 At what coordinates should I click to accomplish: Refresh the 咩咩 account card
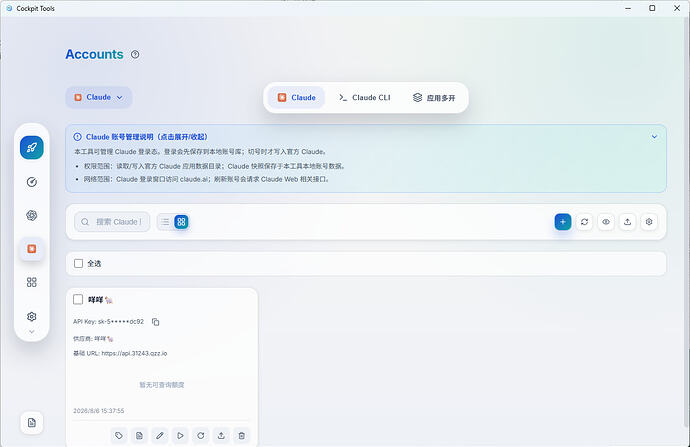tap(201, 436)
